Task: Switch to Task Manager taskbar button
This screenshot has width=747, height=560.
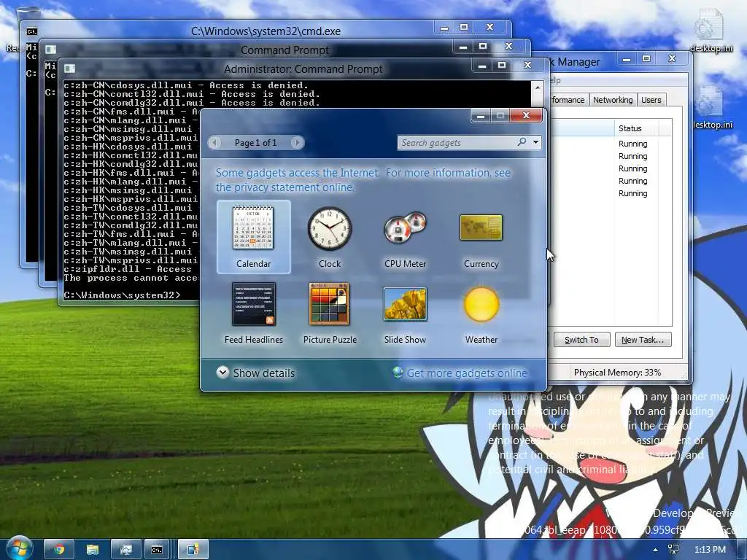Action: pos(125,550)
